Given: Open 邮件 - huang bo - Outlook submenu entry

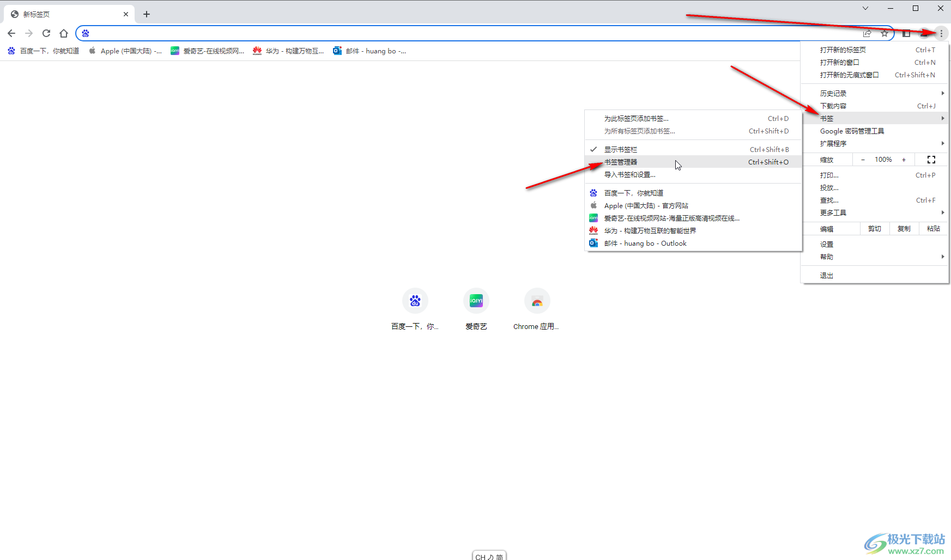Looking at the screenshot, I should (x=693, y=243).
